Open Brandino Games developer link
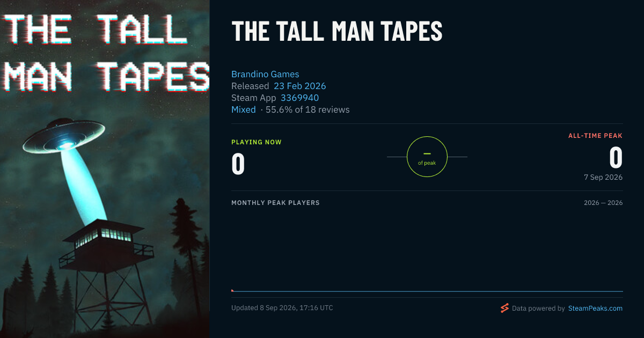Image resolution: width=644 pixels, height=338 pixels. pyautogui.click(x=265, y=74)
